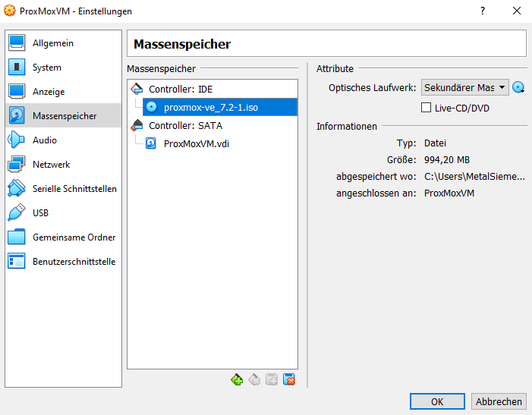The width and height of the screenshot is (532, 415).
Task: Click the optical disc icon beside proxmox iso
Action: (152, 107)
